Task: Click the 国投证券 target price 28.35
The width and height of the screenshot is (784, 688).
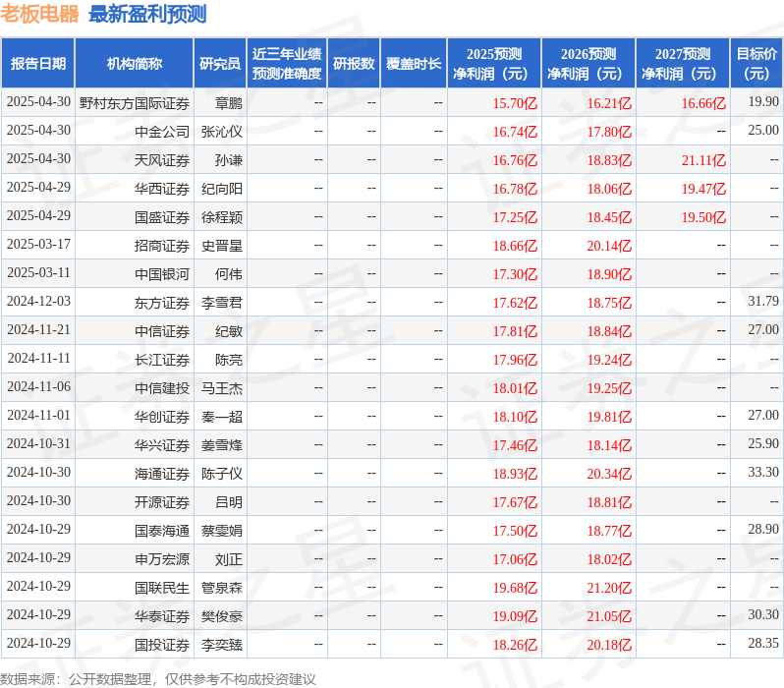Action: [x=763, y=643]
